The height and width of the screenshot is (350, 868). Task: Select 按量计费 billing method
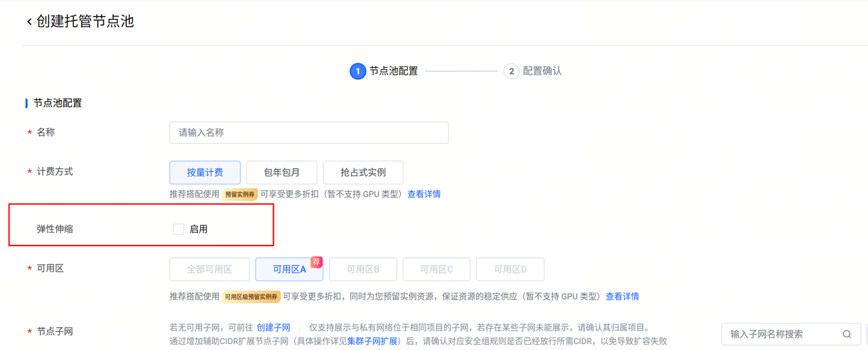[x=205, y=172]
